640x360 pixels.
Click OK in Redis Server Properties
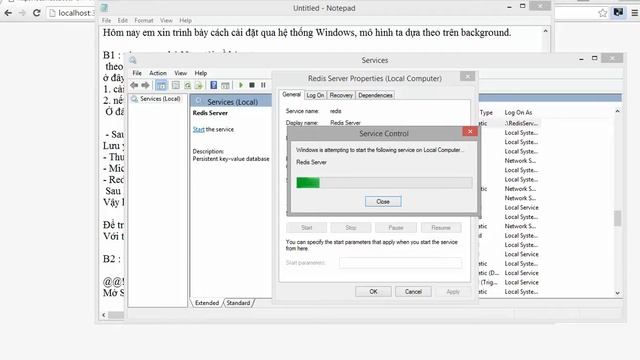point(373,292)
